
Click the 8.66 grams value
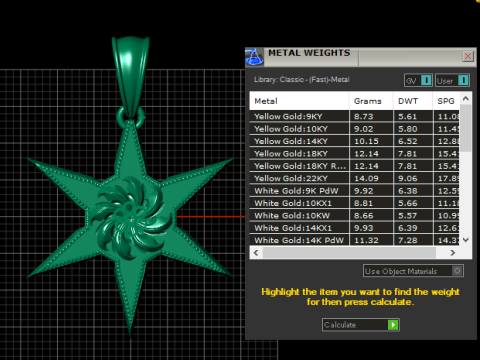point(363,215)
